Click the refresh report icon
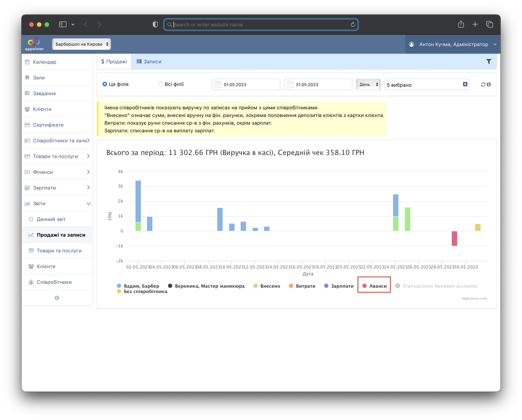Image resolution: width=522 pixels, height=420 pixels. tap(483, 84)
